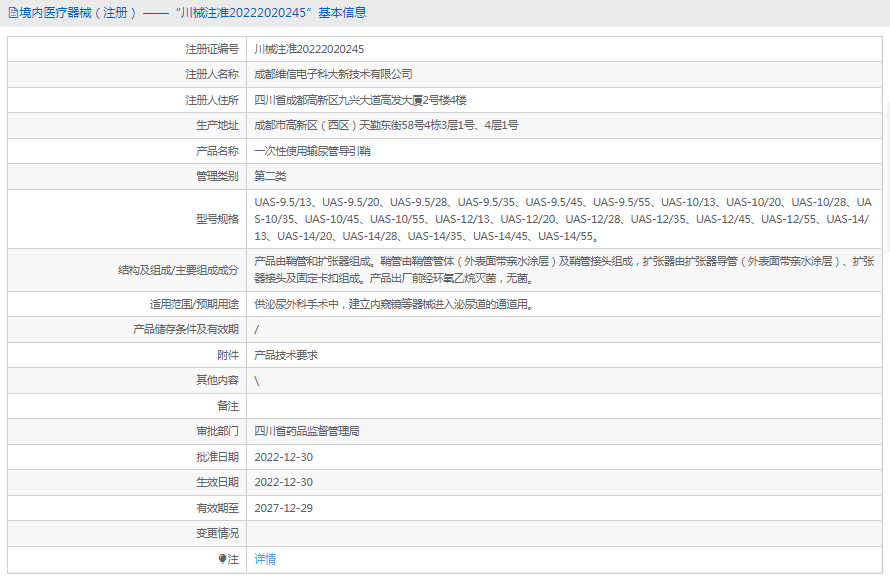Viewport: 890px width, 580px height.
Task: Click approving department 四川省药品监督管理局
Action: (x=307, y=431)
